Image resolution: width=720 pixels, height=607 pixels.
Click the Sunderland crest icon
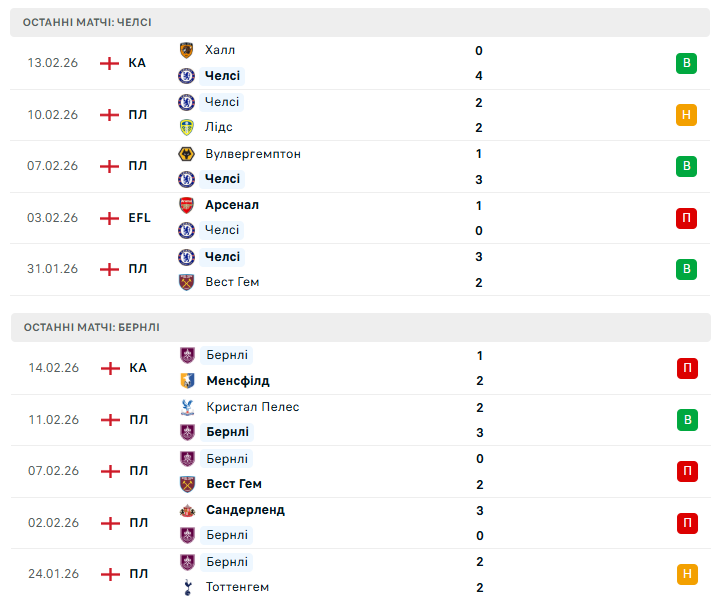(186, 510)
